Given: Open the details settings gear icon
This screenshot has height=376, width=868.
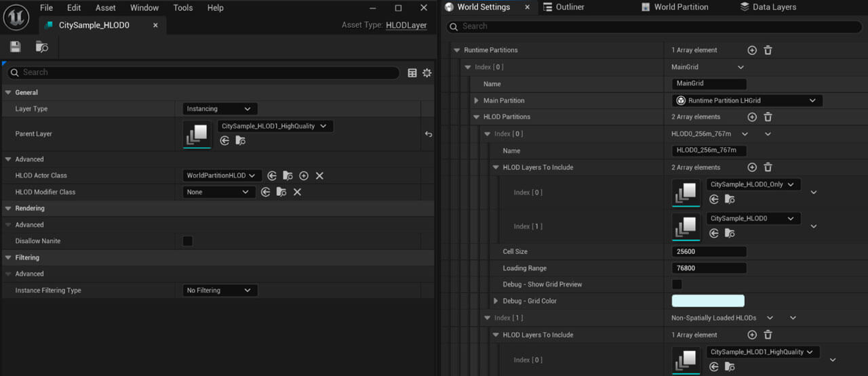Looking at the screenshot, I should (427, 72).
